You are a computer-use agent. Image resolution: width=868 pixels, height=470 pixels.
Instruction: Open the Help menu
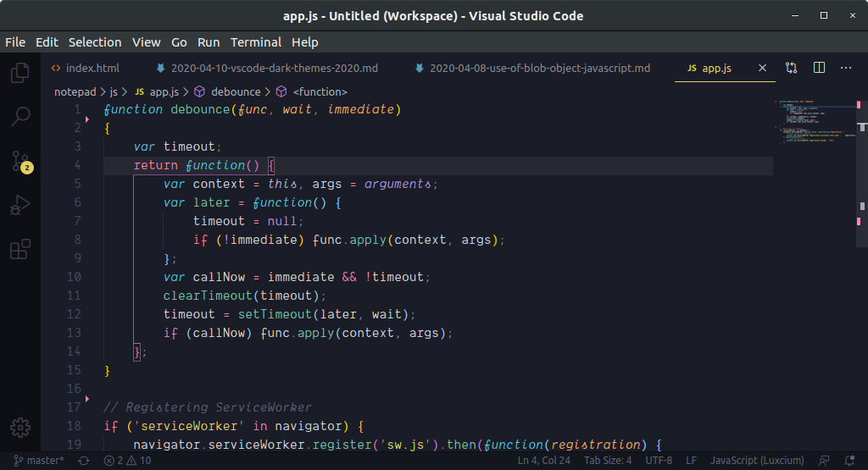(305, 42)
